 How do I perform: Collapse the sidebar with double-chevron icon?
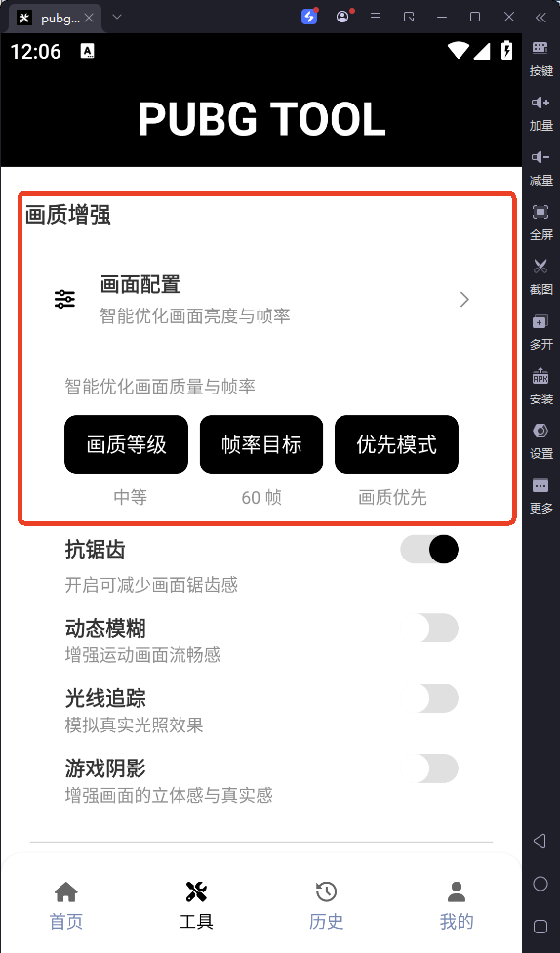(540, 17)
